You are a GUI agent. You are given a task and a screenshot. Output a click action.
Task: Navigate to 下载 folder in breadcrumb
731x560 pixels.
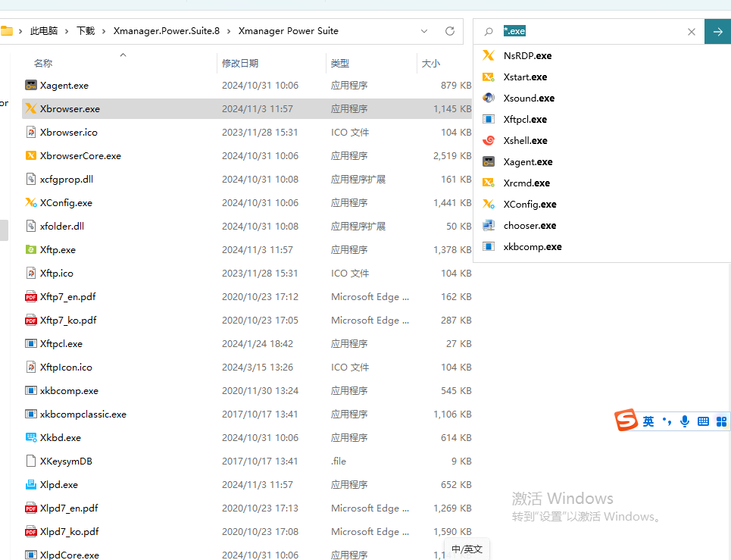86,31
